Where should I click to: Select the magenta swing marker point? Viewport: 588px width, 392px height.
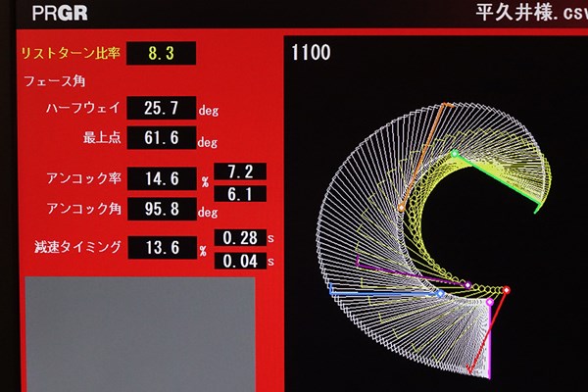pos(490,302)
